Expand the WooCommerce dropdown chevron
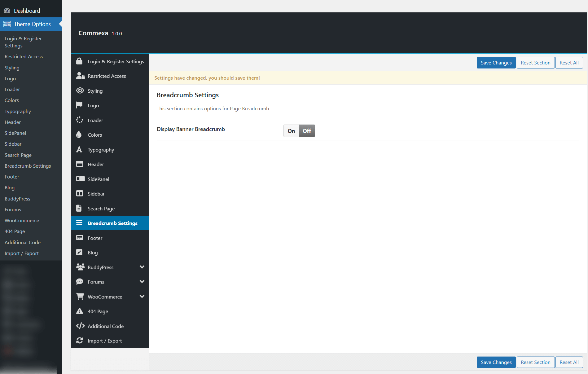The image size is (588, 374). pos(142,297)
